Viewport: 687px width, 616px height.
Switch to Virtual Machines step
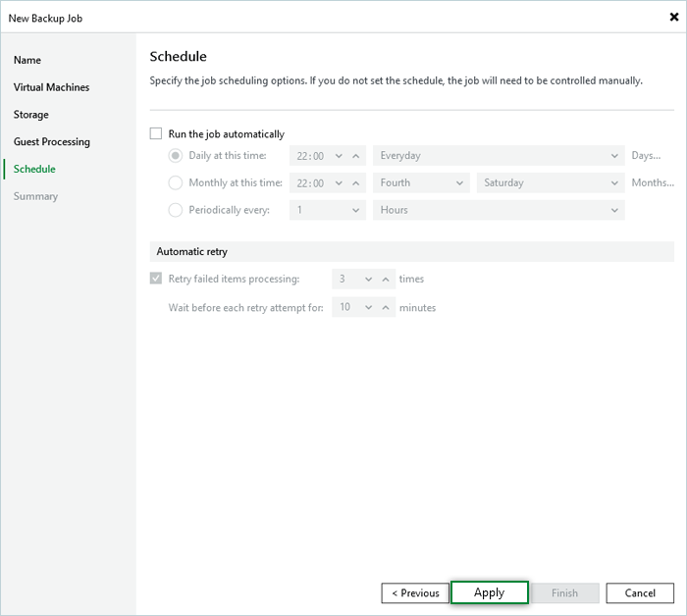[x=51, y=87]
